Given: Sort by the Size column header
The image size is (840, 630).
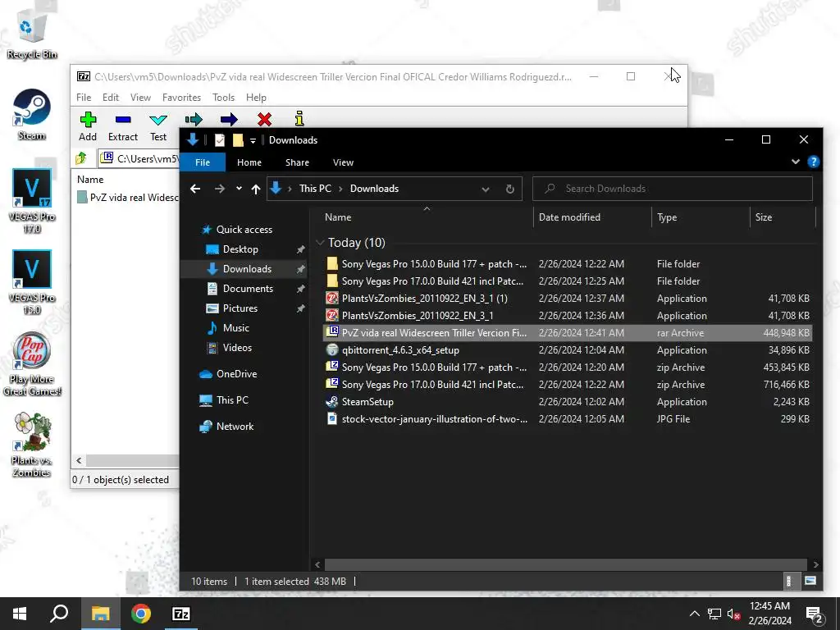Looking at the screenshot, I should point(783,217).
